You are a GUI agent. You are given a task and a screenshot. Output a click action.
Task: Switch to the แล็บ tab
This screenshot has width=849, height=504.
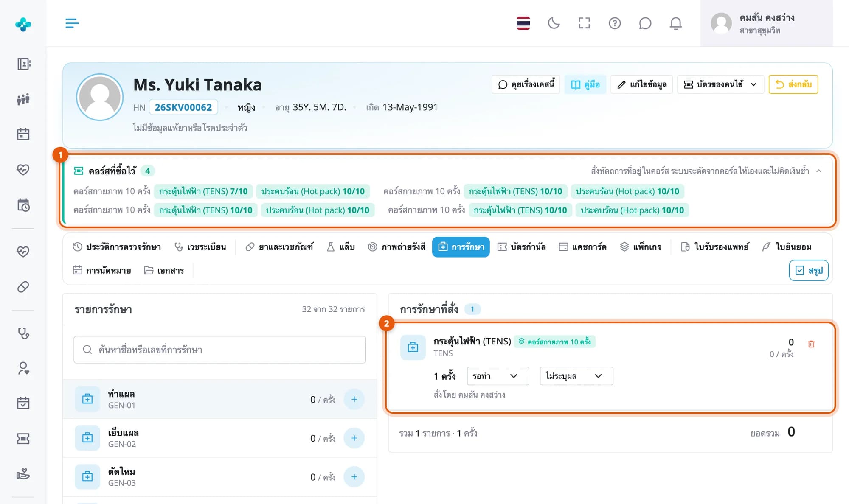pyautogui.click(x=341, y=247)
